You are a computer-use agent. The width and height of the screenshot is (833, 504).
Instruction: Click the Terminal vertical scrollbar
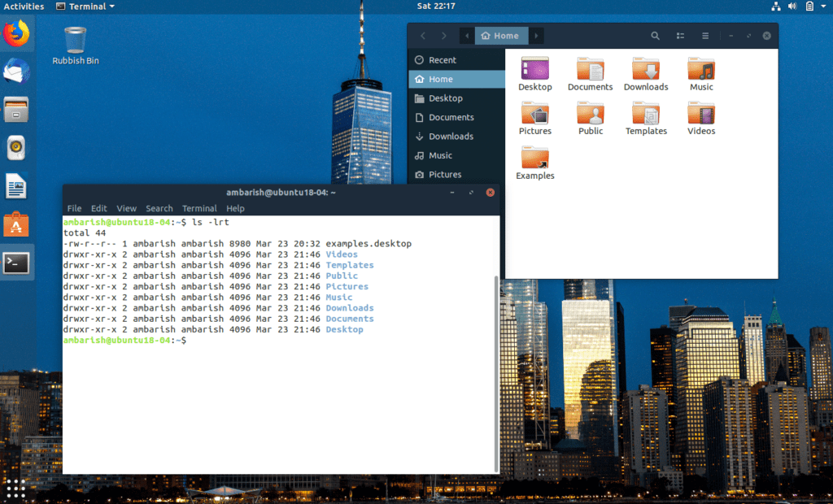497,373
